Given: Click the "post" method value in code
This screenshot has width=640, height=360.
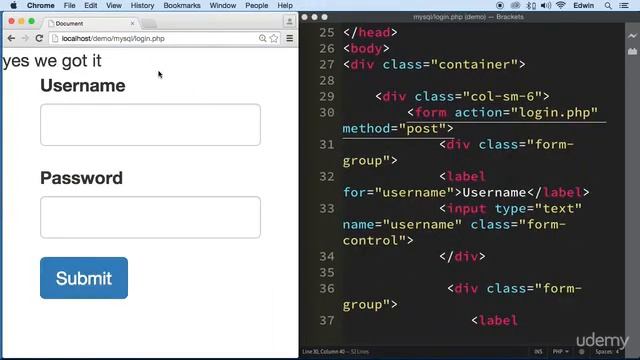Looking at the screenshot, I should 422,129.
